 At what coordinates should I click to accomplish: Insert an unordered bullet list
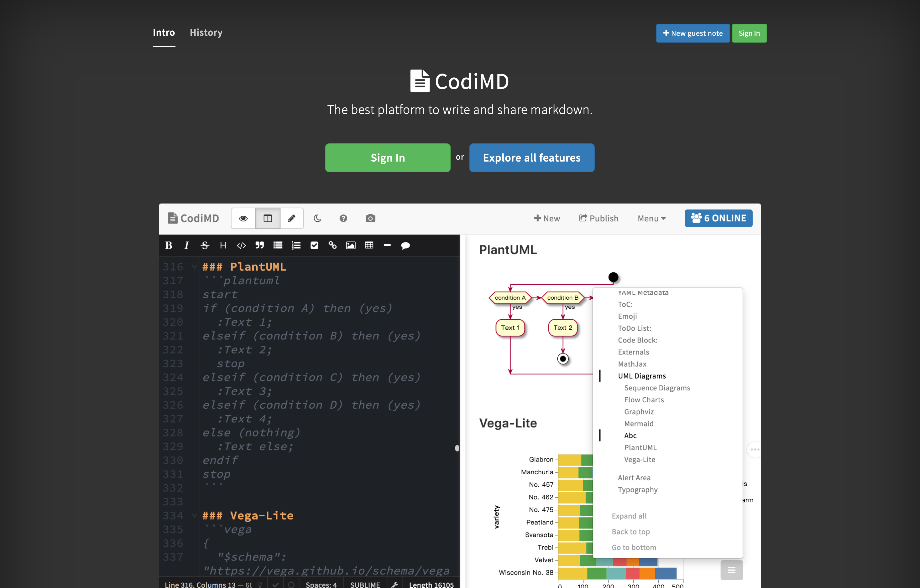278,245
